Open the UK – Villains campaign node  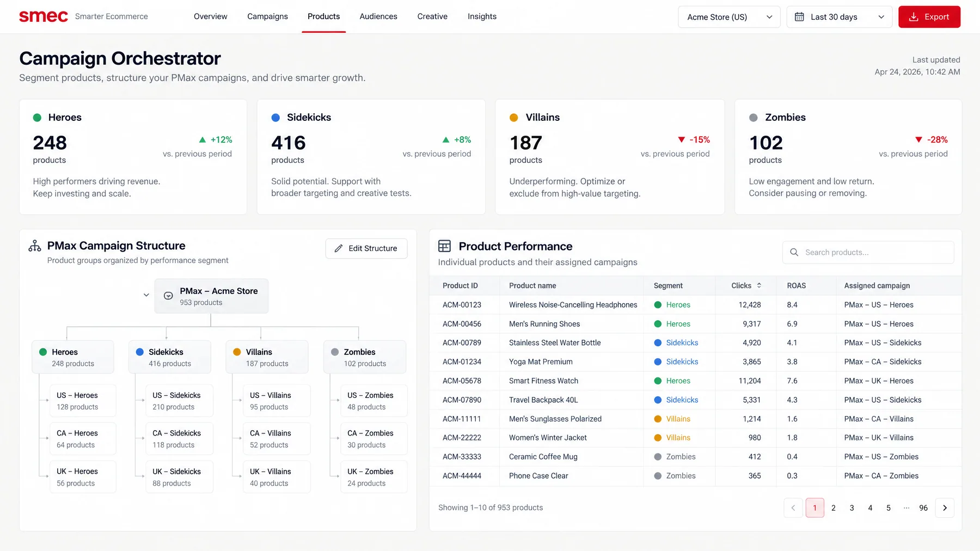277,477
